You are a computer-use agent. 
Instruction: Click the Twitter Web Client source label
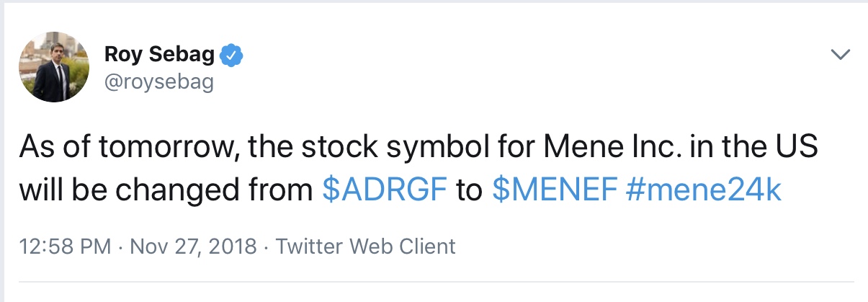(x=366, y=247)
